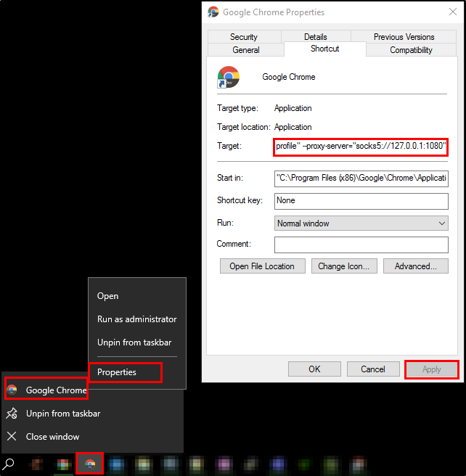The image size is (466, 476).
Task: Go to the Compatibility tab
Action: 411,50
